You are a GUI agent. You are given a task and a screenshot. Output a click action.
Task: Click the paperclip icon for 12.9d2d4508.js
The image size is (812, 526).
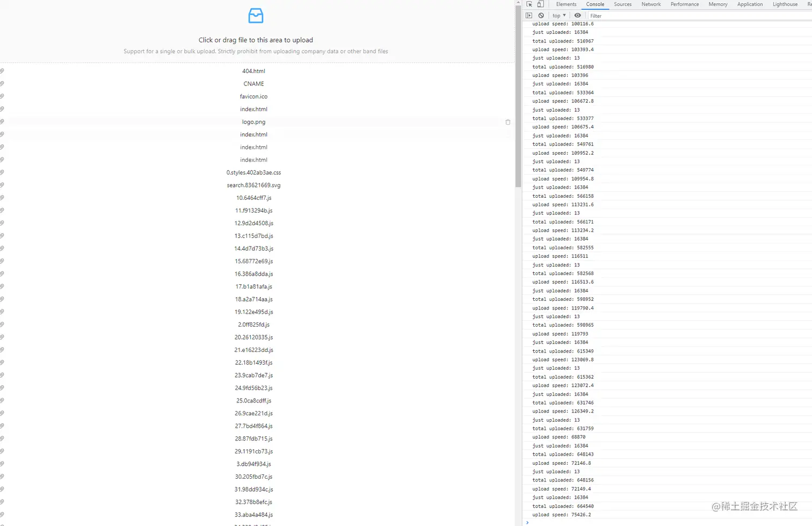(2, 223)
